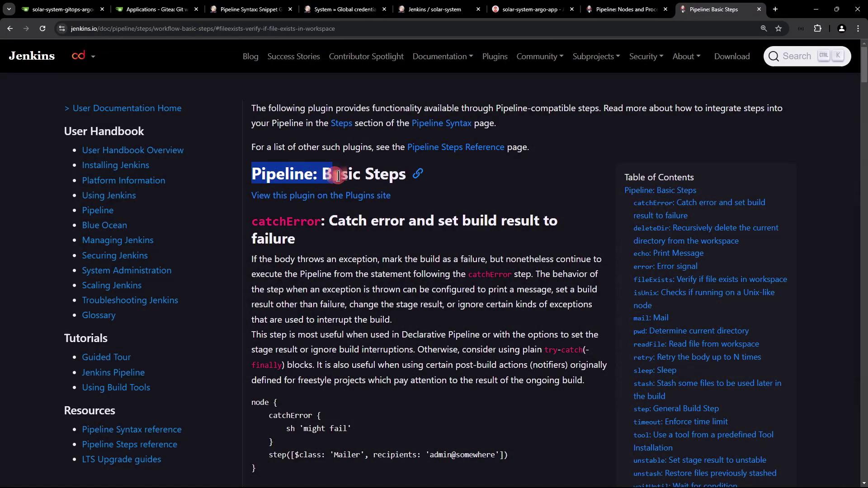Jump to sleep entry in table of contents
This screenshot has height=488, width=868.
[655, 370]
